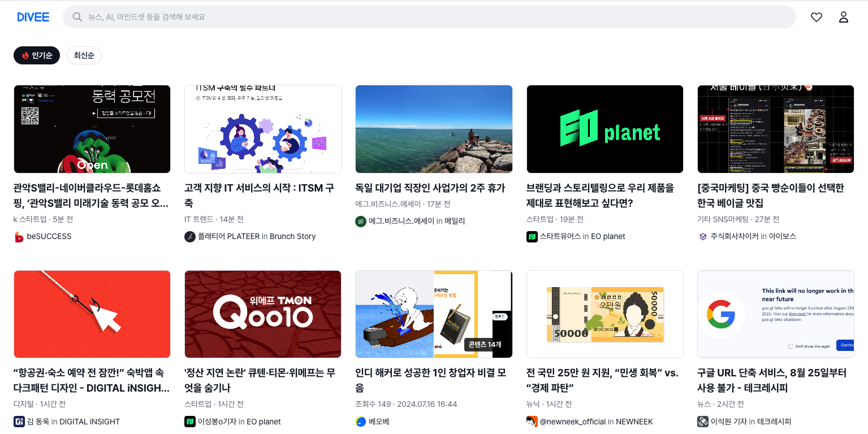Viewport: 868px width, 434px height.
Task: Click the 이석원 기자 author avatar
Action: click(x=703, y=422)
